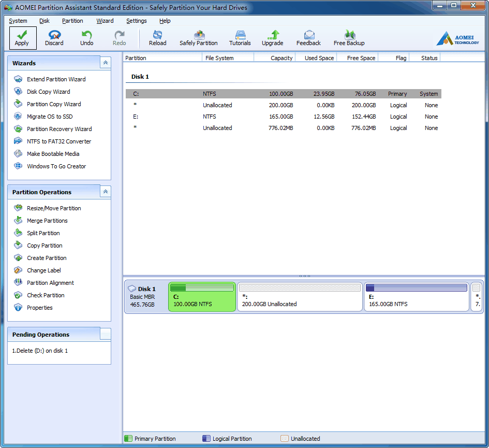
Task: Sort by Used Space column header
Action: click(316, 58)
